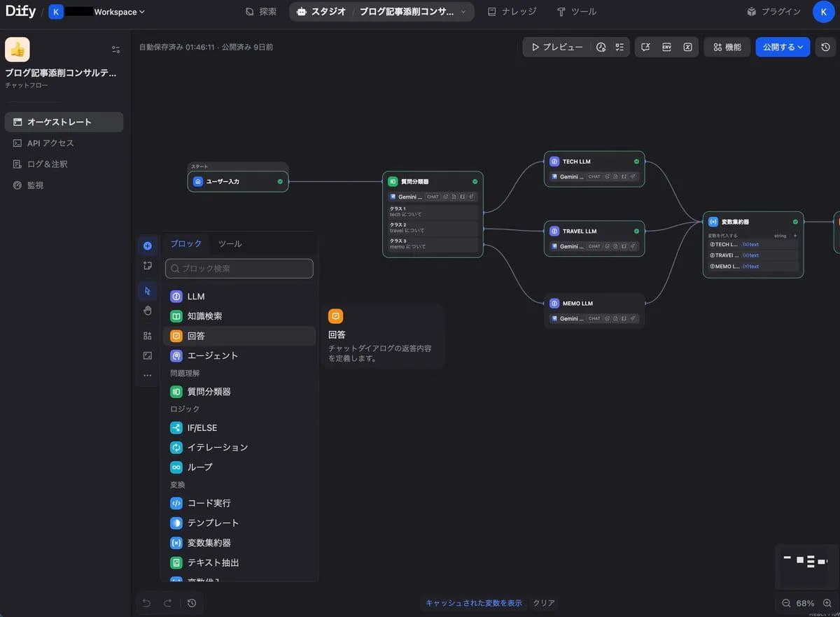This screenshot has height=617, width=840.
Task: Click the zoom out magnifier icon
Action: click(786, 603)
